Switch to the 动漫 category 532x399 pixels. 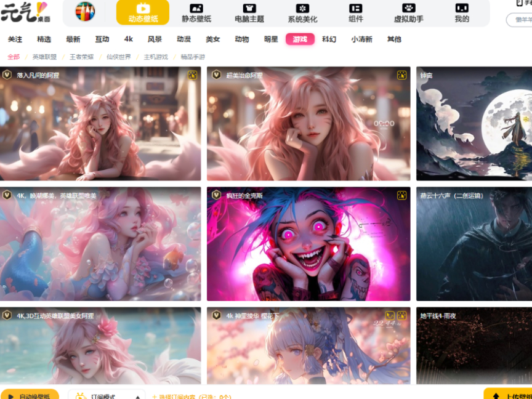184,39
